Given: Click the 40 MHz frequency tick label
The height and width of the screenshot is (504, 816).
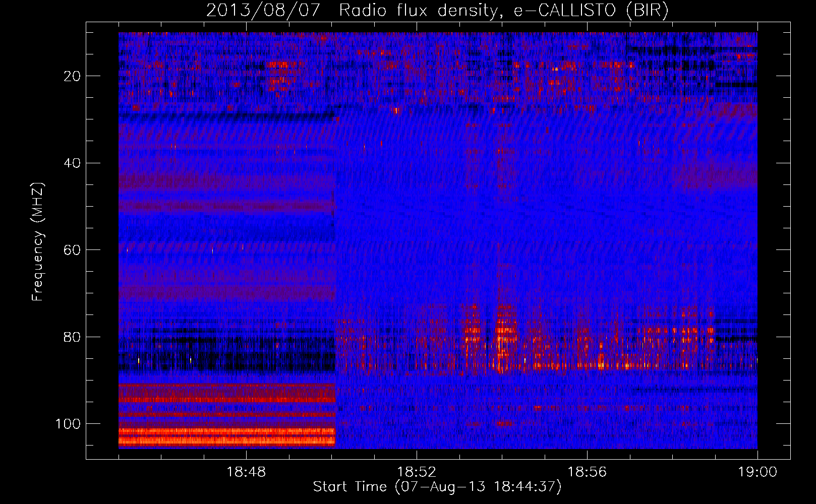Looking at the screenshot, I should 73,163.
